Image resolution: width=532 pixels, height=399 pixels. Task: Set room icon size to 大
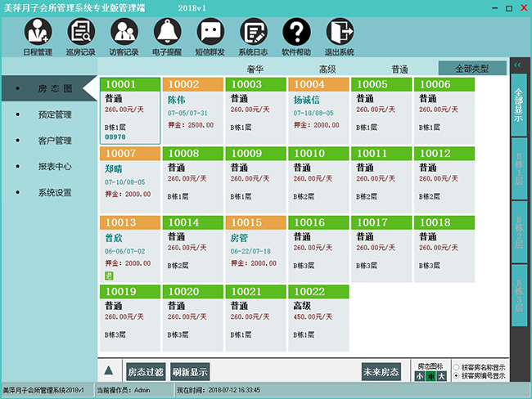442,376
